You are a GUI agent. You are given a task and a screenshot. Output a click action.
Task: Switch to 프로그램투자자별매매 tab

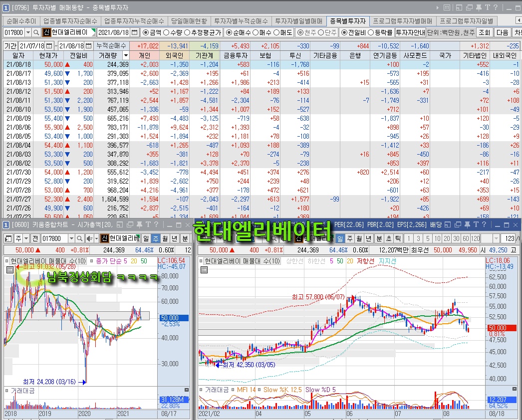click(402, 21)
